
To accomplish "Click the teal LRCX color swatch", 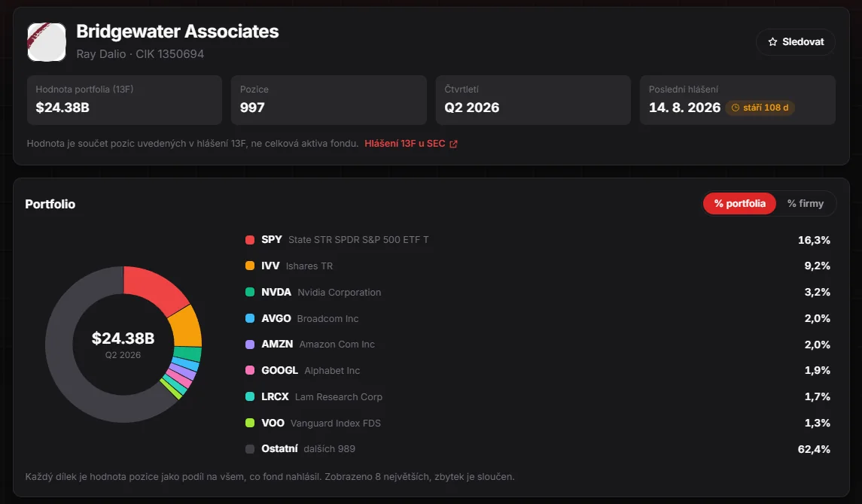I will click(250, 396).
